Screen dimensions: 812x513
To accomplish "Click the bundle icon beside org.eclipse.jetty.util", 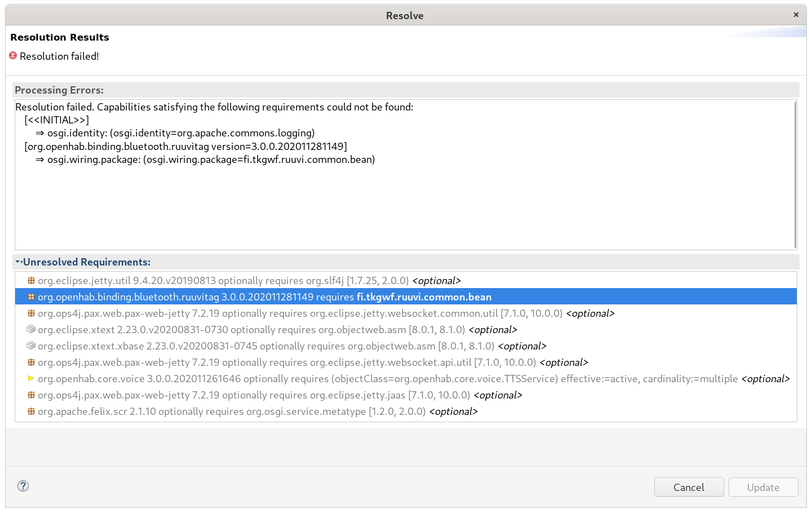I will [31, 280].
